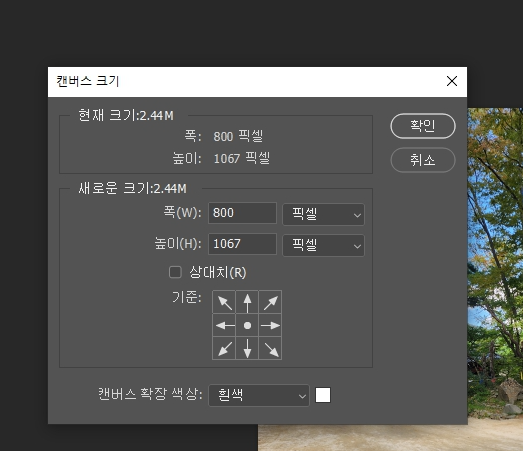523x451 pixels.
Task: Select the center anchor dot
Action: tap(247, 325)
